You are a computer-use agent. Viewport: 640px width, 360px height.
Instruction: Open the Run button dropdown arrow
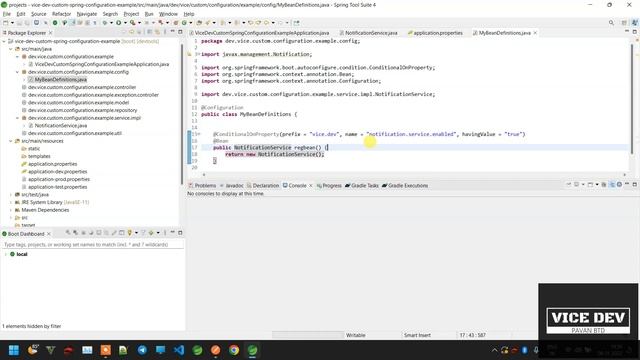point(125,23)
